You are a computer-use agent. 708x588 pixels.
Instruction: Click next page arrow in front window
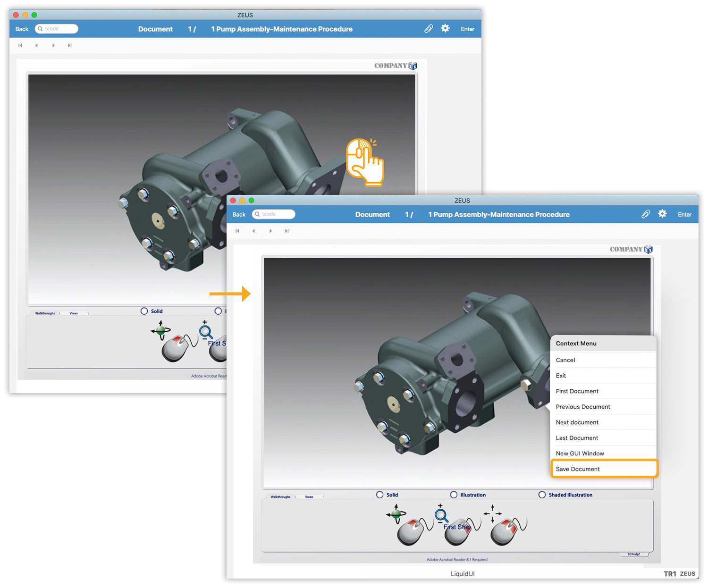[x=270, y=231]
